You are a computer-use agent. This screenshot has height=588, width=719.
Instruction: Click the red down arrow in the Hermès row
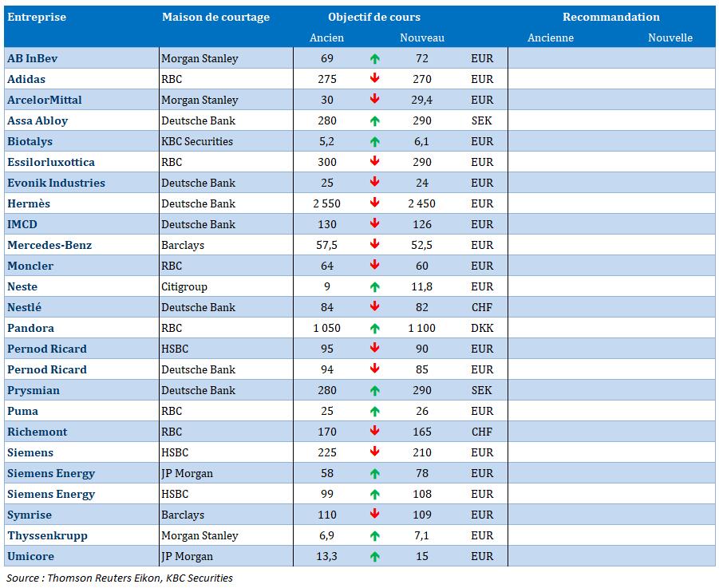pyautogui.click(x=374, y=203)
